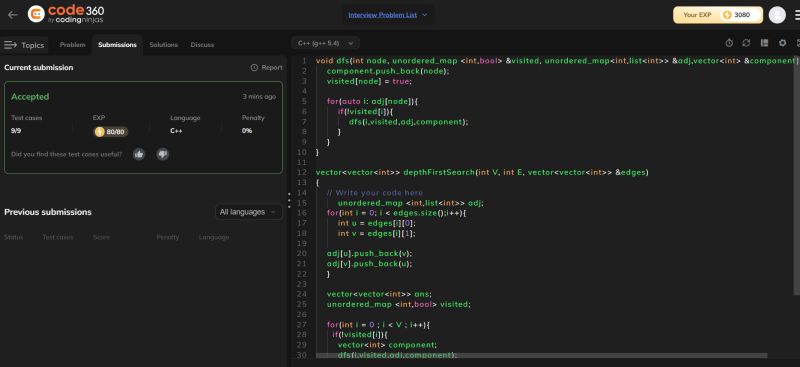This screenshot has height=367, width=800.
Task: Mark the test cases useful with thumbs up
Action: 139,154
